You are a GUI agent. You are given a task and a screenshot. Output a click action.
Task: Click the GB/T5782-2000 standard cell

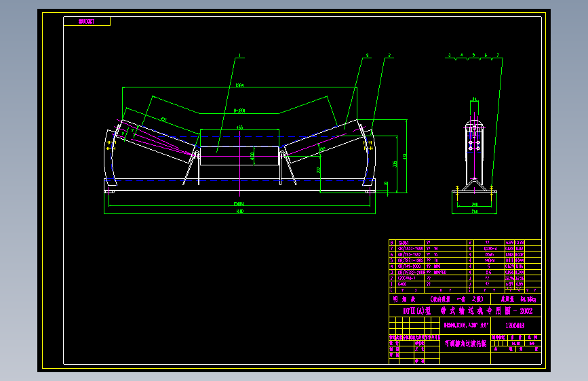[410, 273]
